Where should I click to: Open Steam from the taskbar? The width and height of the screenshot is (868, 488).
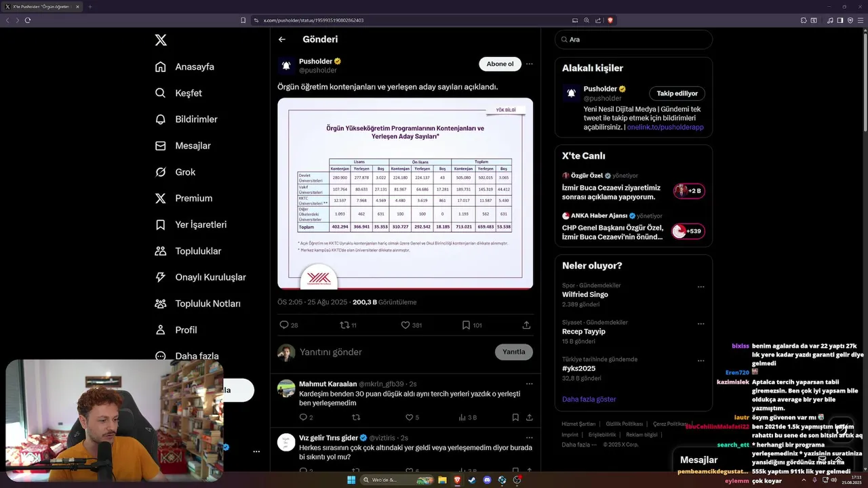[472, 480]
